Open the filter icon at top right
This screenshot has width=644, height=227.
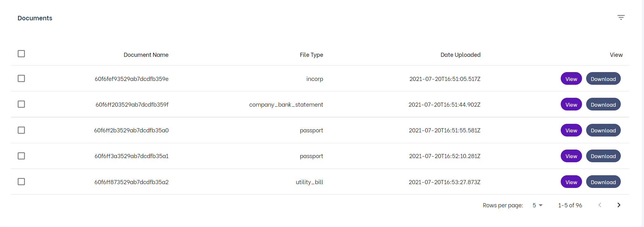tap(621, 17)
